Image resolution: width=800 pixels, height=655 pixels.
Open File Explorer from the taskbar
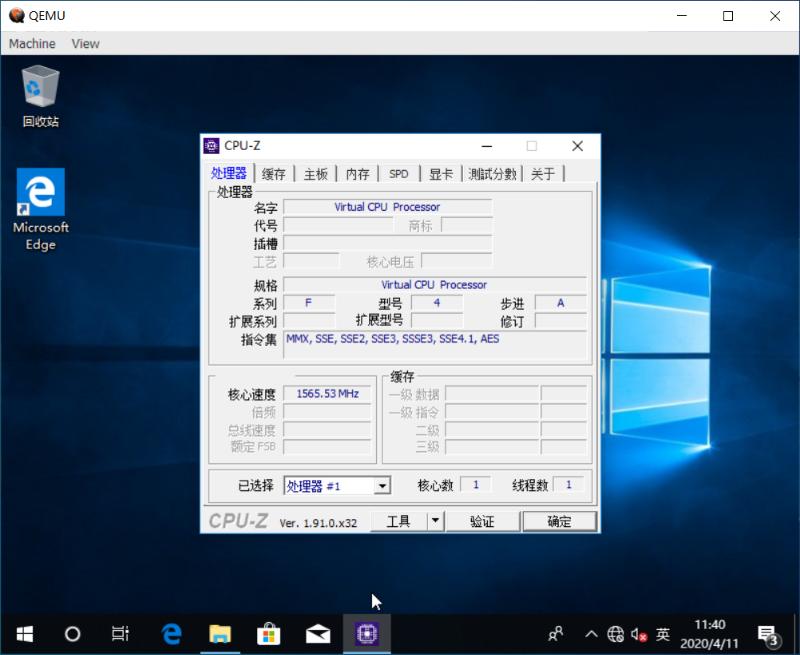tap(219, 633)
